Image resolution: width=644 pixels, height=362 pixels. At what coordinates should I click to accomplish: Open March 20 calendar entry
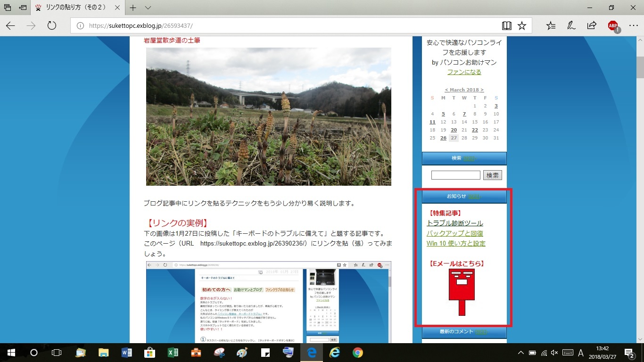click(454, 130)
